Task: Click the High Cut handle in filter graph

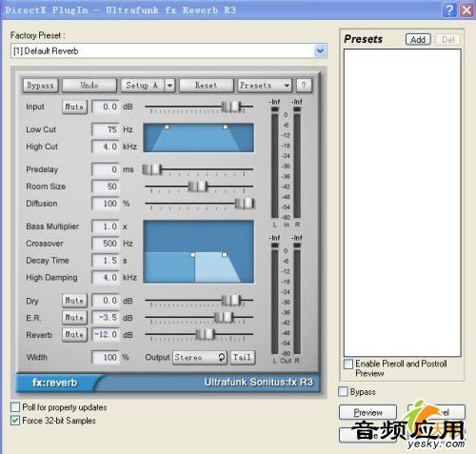Action: pos(226,127)
